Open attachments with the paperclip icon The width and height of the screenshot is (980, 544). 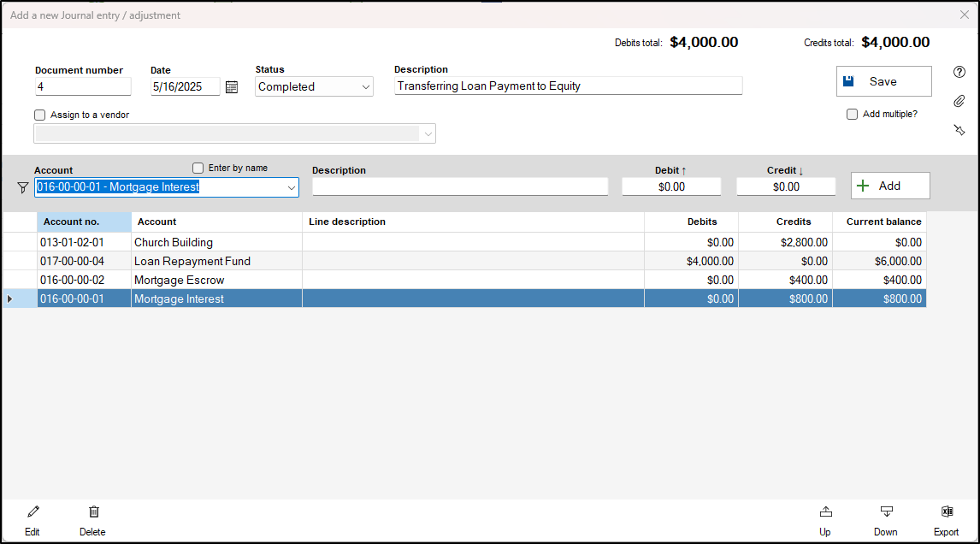click(959, 101)
